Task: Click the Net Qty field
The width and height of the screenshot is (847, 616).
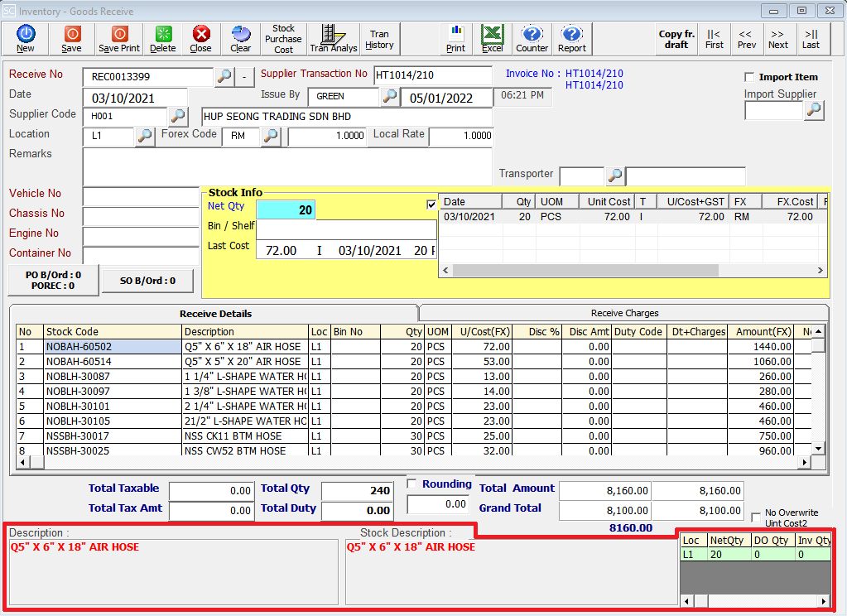Action: tap(286, 209)
